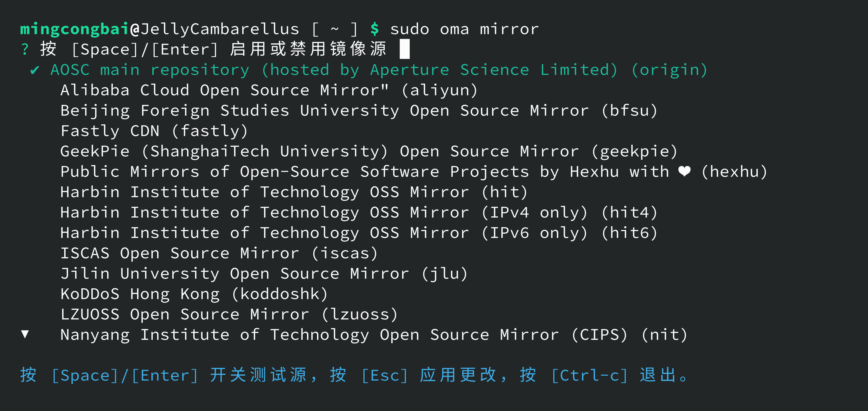Choose the Hexhu public mirrors entry
This screenshot has height=411, width=868.
coord(413,172)
